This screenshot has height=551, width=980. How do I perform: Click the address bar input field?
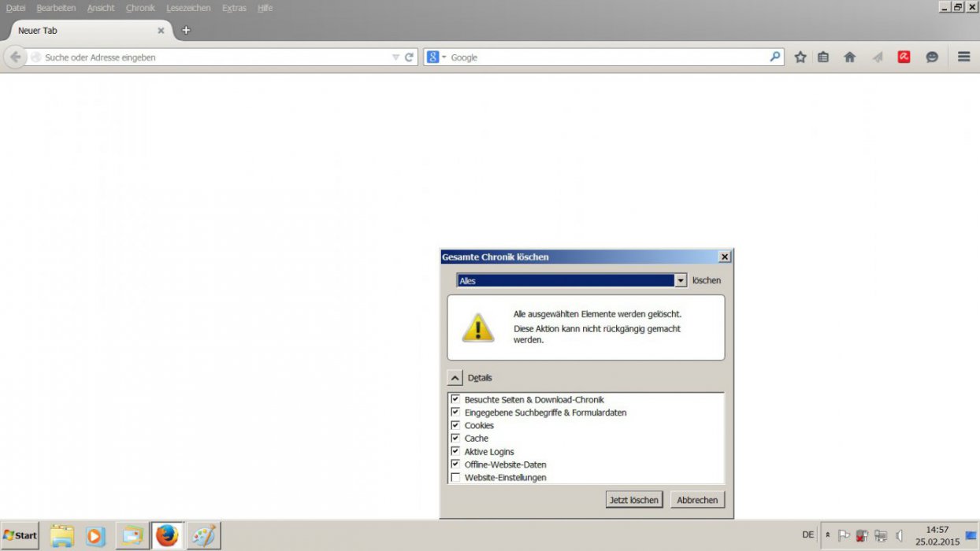213,57
